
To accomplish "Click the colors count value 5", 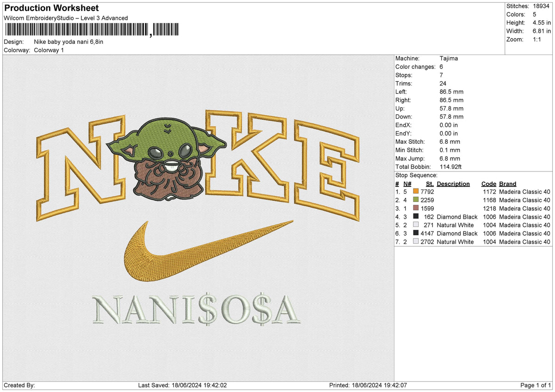I will pos(535,14).
